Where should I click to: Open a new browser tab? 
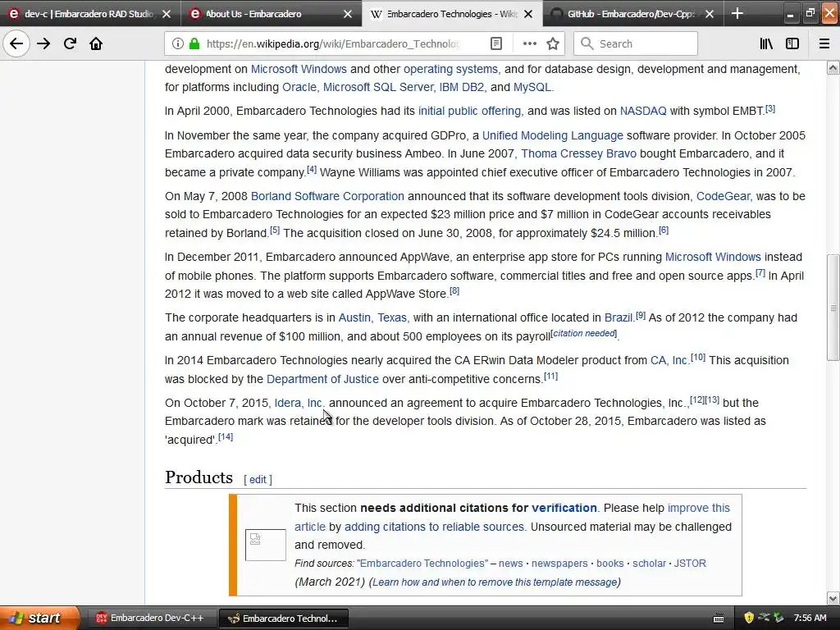point(737,13)
